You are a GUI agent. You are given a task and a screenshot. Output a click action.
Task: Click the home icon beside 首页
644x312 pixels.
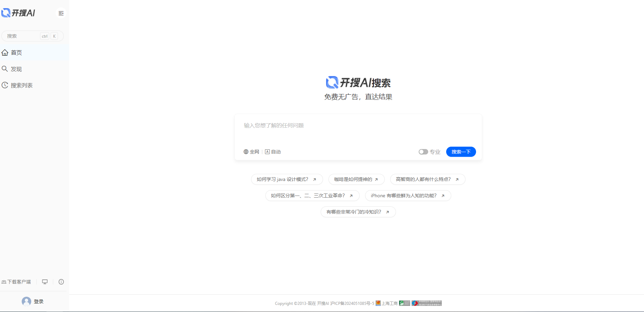coord(5,52)
